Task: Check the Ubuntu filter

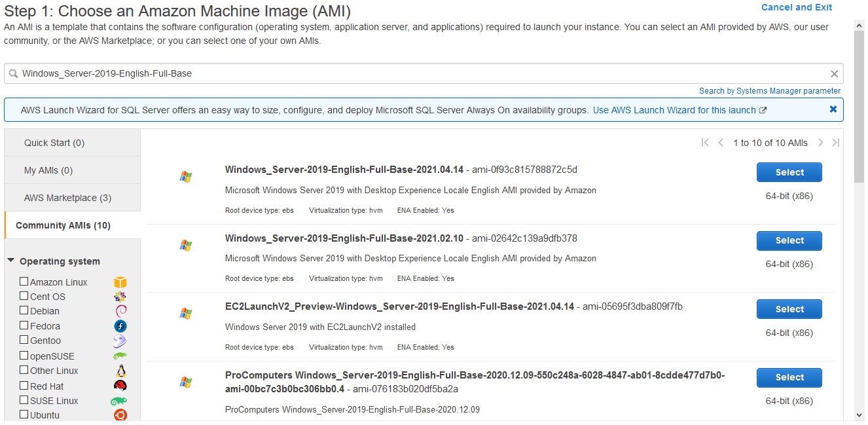Action: pos(24,415)
